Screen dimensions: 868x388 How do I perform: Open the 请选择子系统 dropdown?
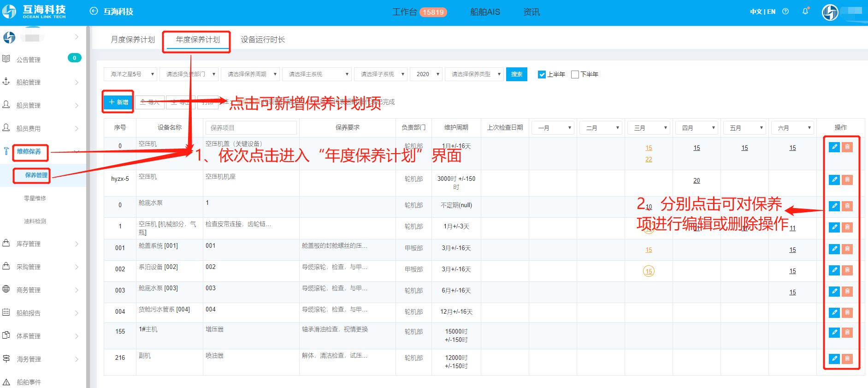[381, 74]
